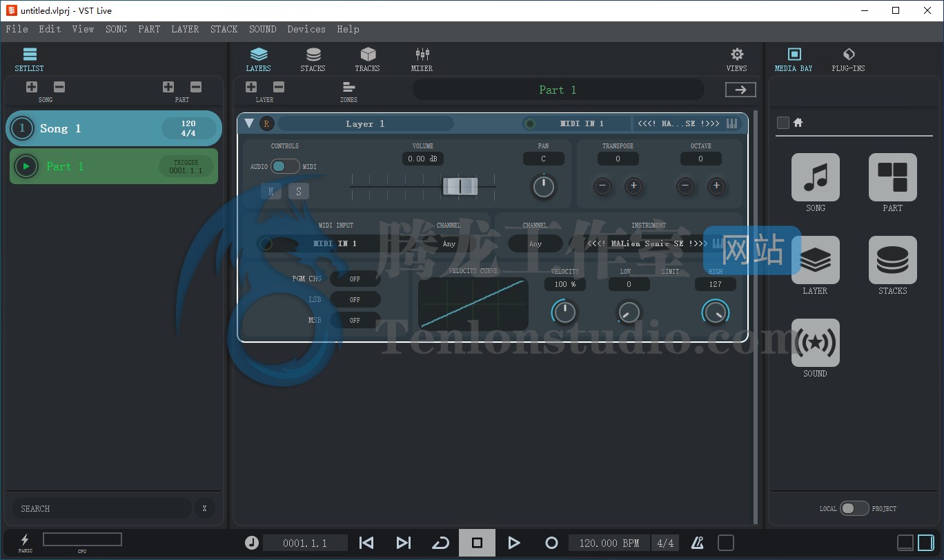Viewport: 944px width, 560px height.
Task: Increase octave with plus button
Action: 716,186
